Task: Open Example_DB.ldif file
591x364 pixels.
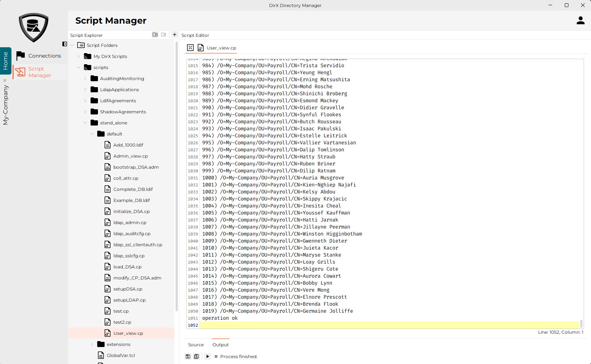Action: 131,200
